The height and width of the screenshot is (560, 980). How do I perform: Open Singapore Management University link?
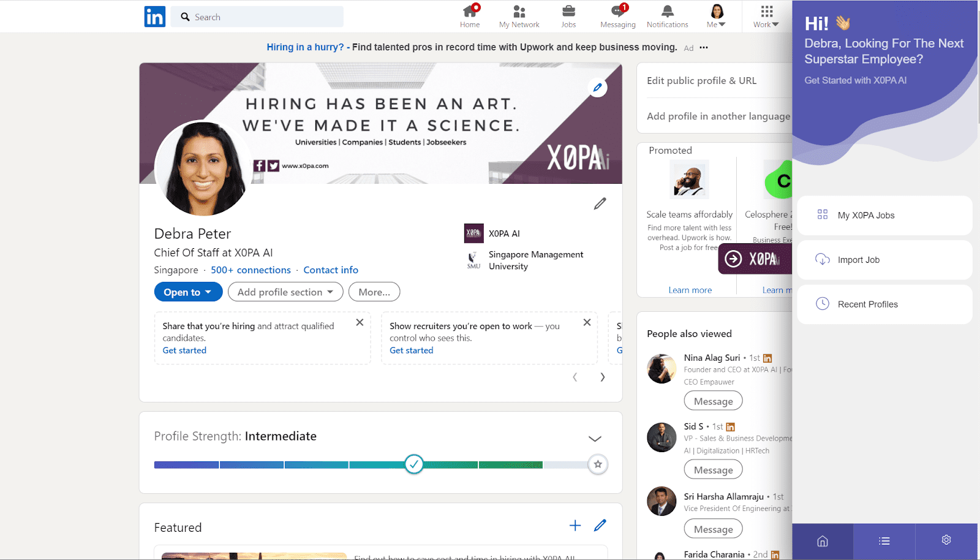pyautogui.click(x=524, y=260)
